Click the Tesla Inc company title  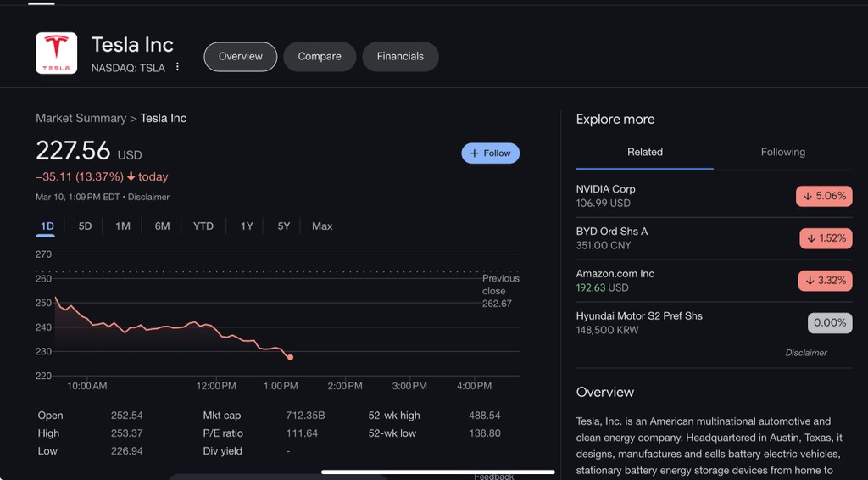132,45
